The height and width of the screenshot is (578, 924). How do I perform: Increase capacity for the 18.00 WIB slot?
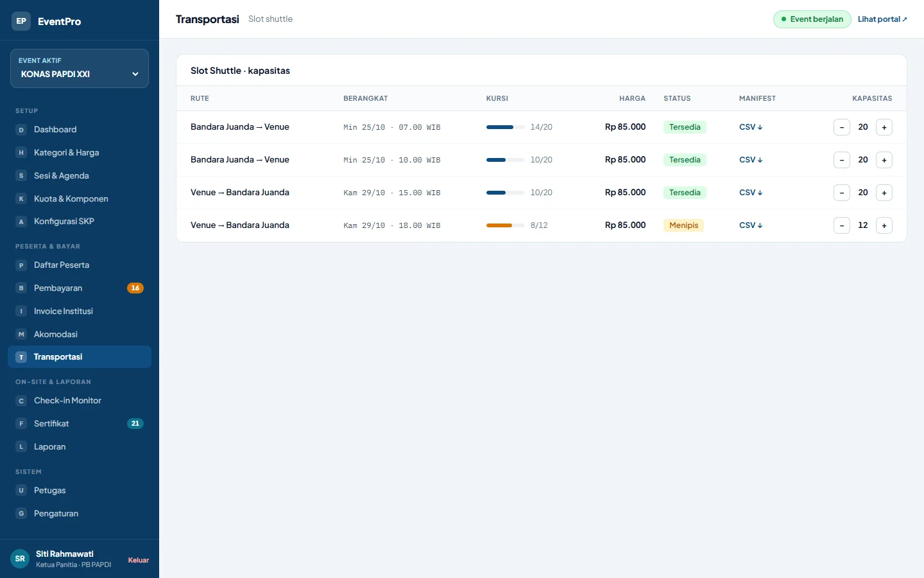884,225
